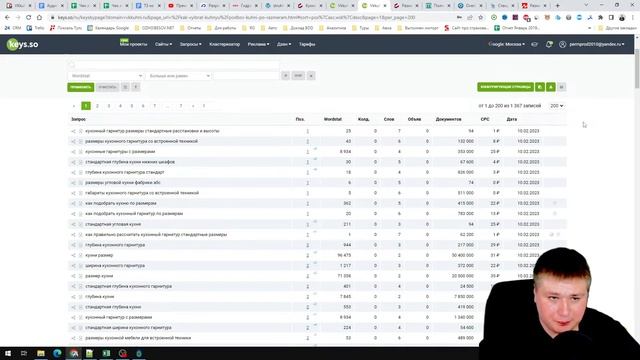Open the 200 records-per-page dropdown

[x=556, y=106]
